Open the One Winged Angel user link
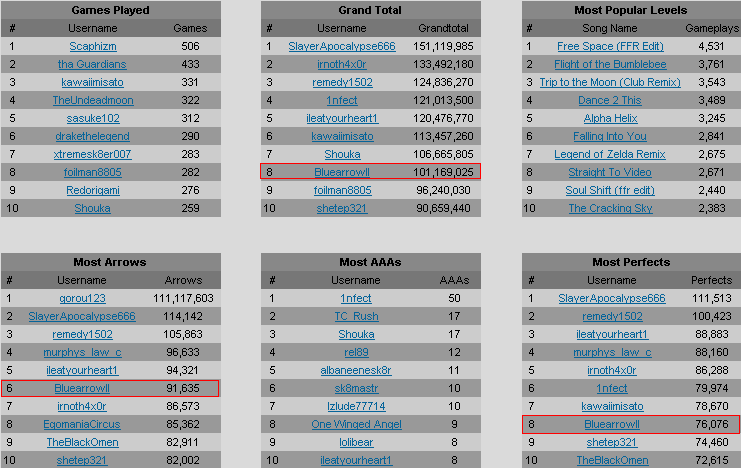Viewport: 741px width, 468px height. (x=356, y=424)
